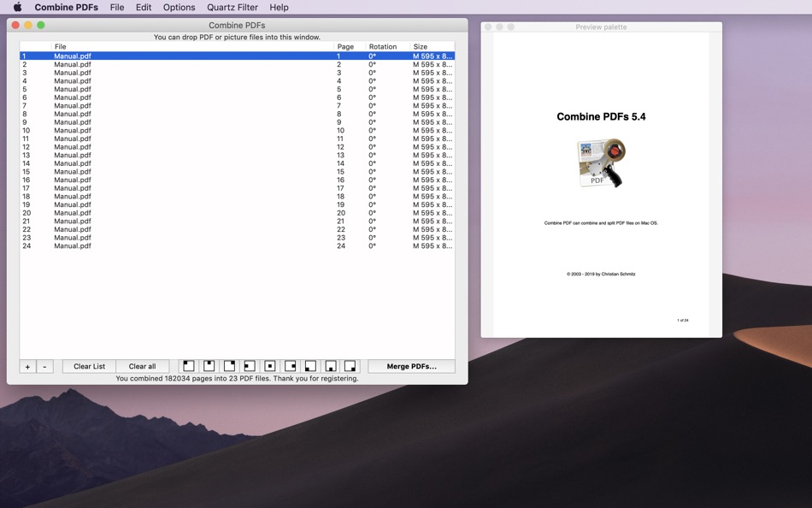Click the Clear List button
812x508 pixels.
(89, 367)
